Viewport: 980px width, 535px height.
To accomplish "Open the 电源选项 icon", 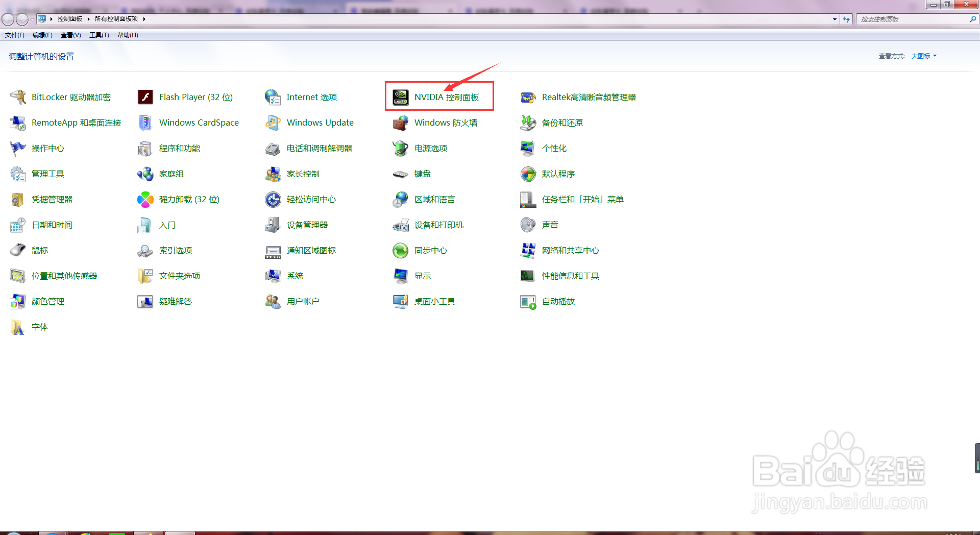I will (401, 148).
